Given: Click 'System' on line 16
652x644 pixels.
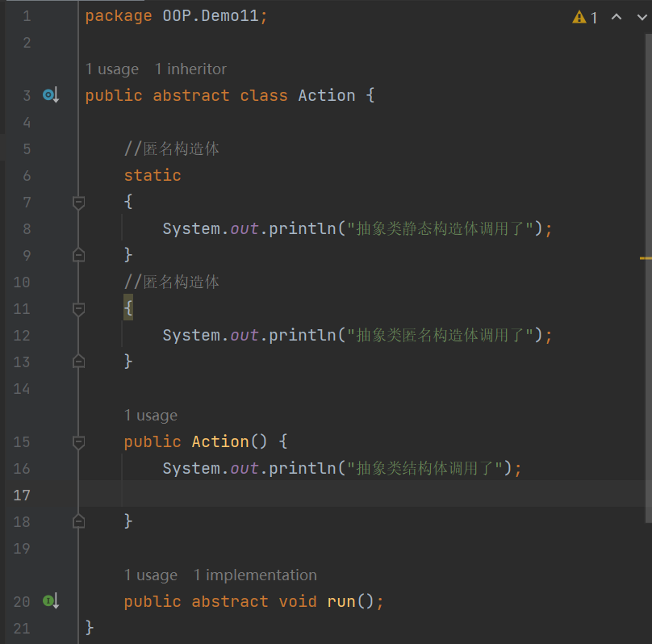Looking at the screenshot, I should point(191,468).
